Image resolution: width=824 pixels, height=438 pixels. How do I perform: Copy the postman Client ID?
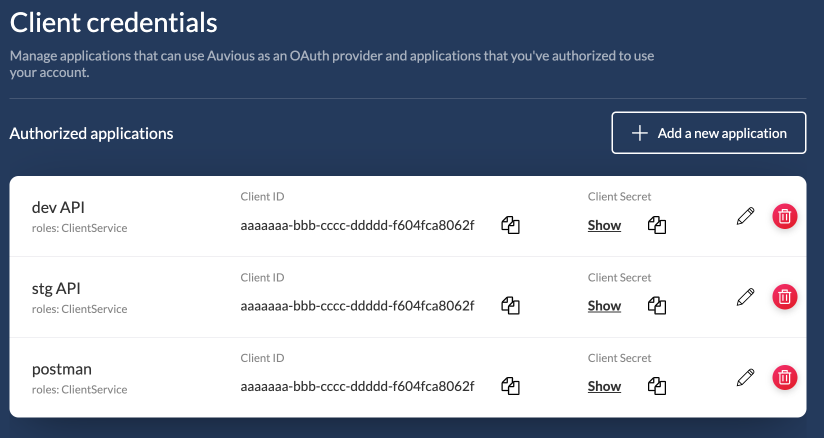click(511, 385)
